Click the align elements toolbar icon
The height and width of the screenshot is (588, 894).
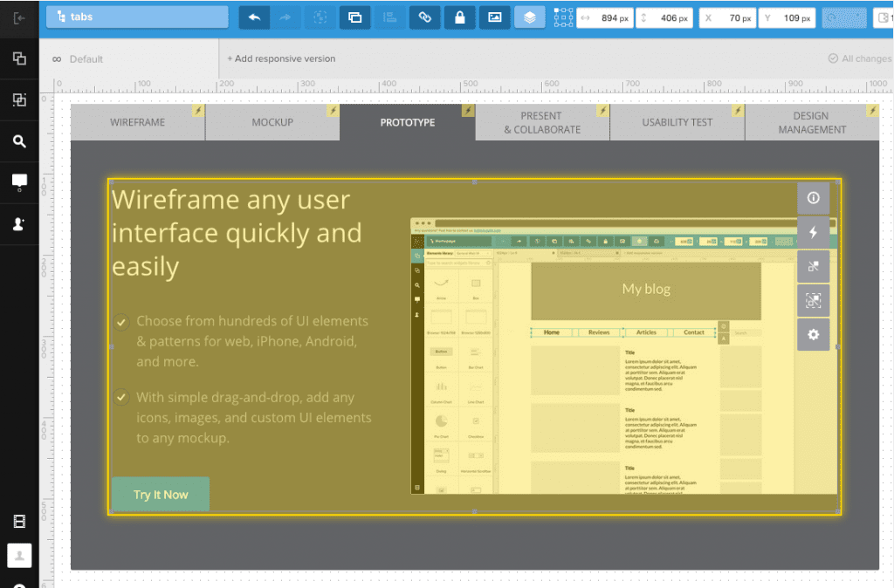(x=389, y=17)
